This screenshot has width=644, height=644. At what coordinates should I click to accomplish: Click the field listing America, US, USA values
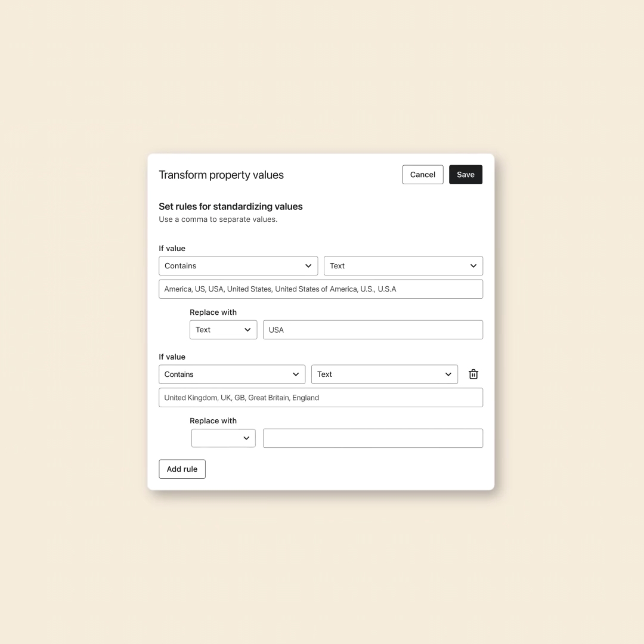pyautogui.click(x=321, y=289)
